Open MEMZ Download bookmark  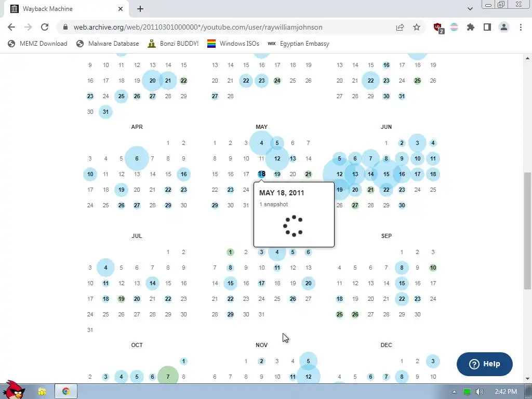pyautogui.click(x=37, y=44)
